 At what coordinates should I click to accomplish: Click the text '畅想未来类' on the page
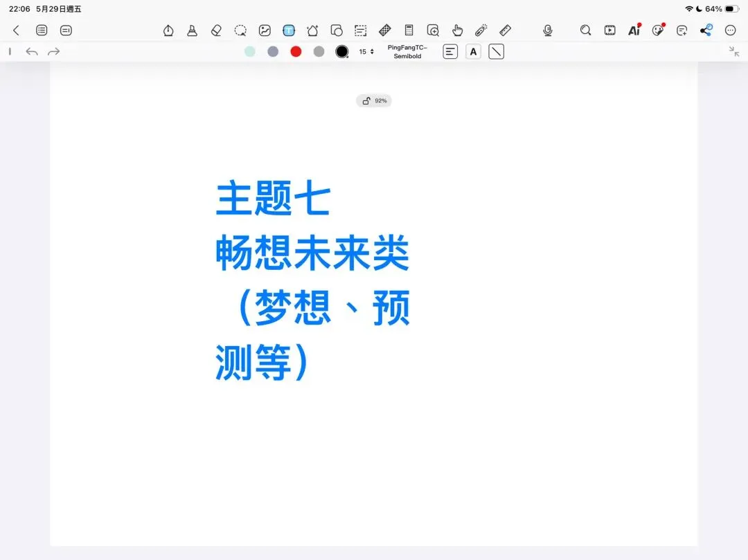coord(312,253)
